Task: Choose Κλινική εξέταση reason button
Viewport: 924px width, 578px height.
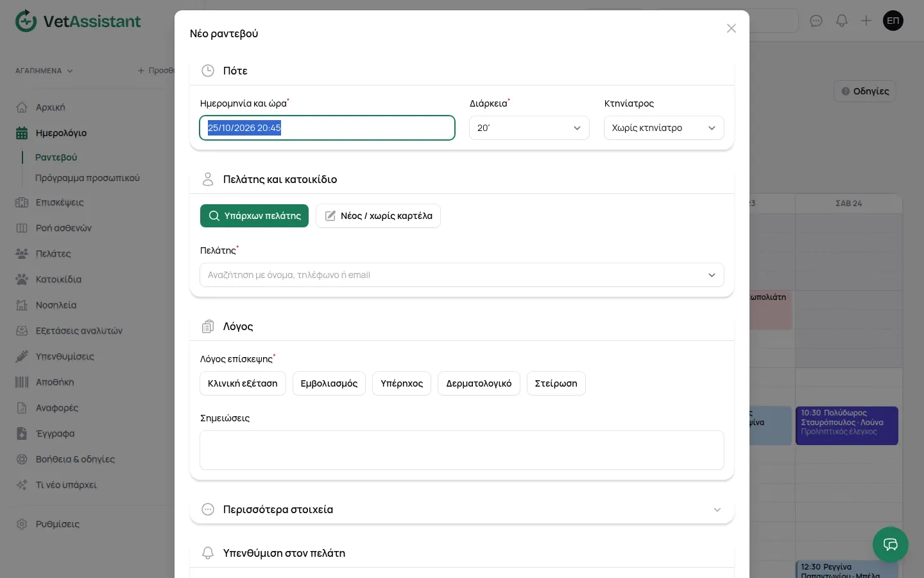Action: [x=243, y=383]
